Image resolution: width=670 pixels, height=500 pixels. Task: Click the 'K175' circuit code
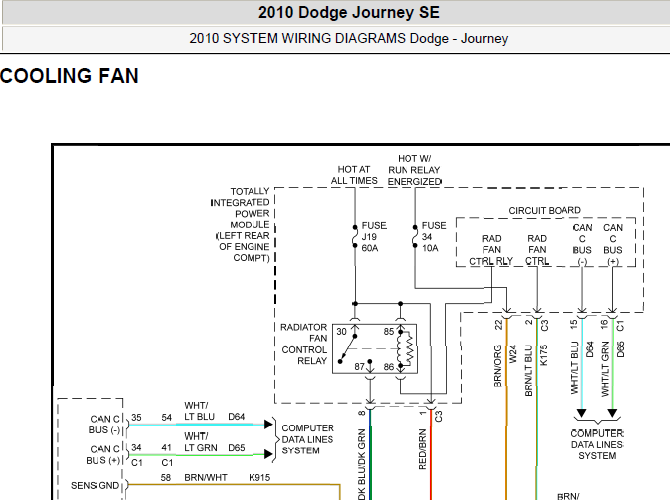pyautogui.click(x=544, y=356)
